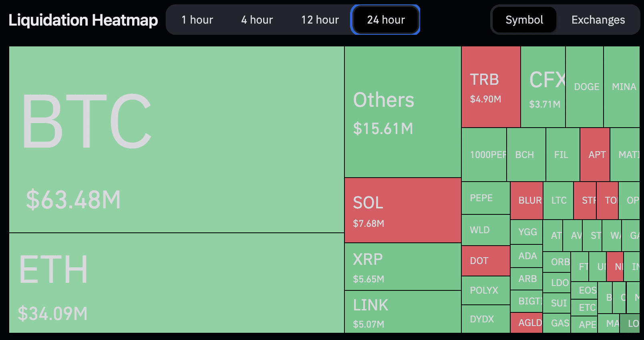Click the BTC $63.48M tile
Screen dimensions: 644x340
pos(176,139)
